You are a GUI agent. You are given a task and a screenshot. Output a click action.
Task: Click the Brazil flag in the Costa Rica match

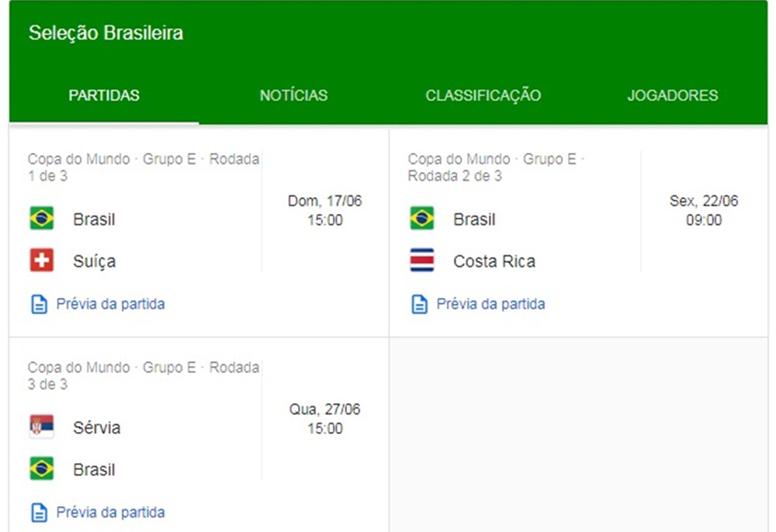coord(422,219)
